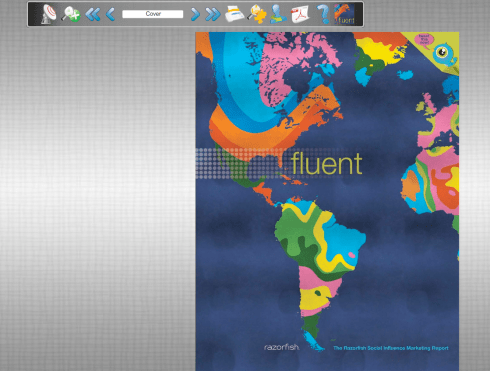Click the 'fluent' title on the cover
The width and height of the screenshot is (490, 371).
[x=326, y=163]
